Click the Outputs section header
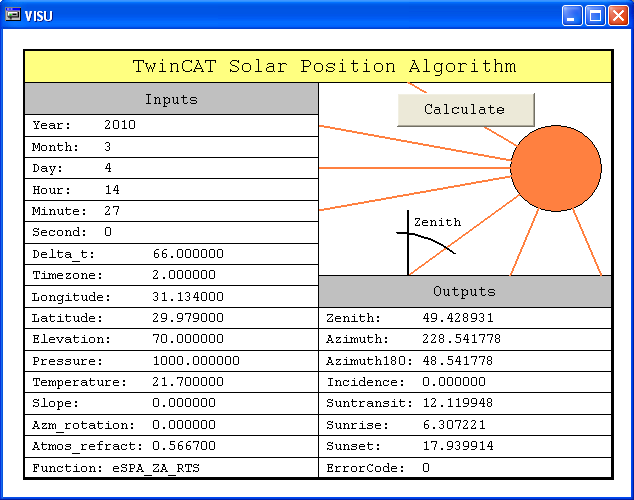Viewport: 634px width, 500px height. click(465, 291)
